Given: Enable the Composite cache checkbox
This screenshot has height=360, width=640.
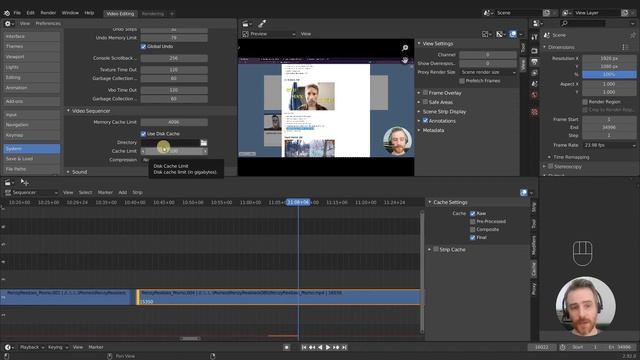Looking at the screenshot, I should 473,229.
